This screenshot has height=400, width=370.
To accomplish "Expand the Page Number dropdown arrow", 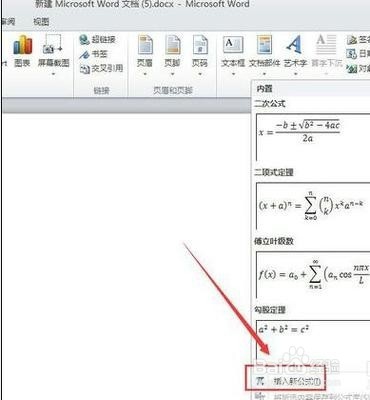I will pyautogui.click(x=200, y=74).
